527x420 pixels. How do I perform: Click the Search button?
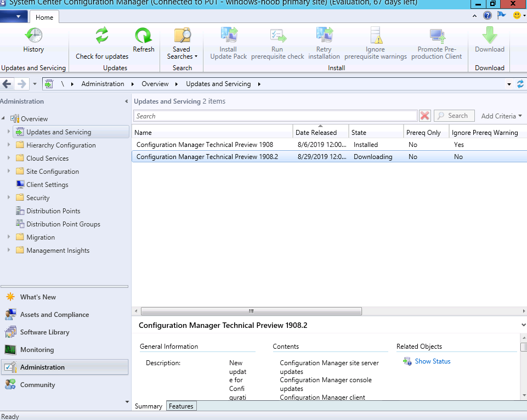(x=454, y=116)
